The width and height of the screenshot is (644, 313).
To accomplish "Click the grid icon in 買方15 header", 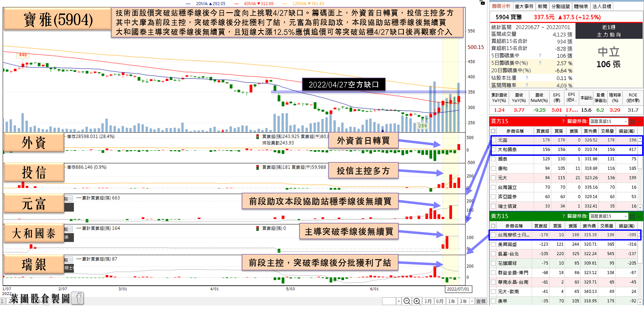I will pos(632,122).
